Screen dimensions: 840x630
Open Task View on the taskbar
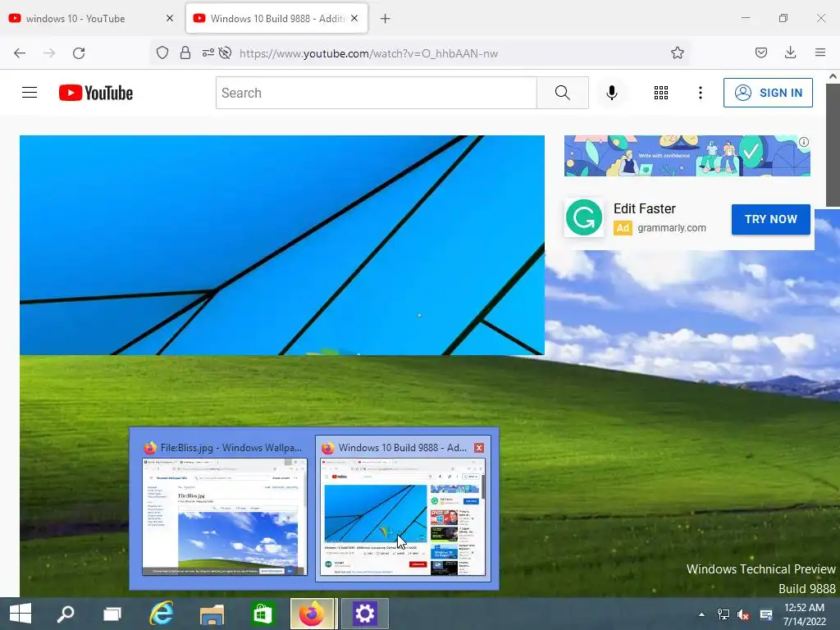pos(112,614)
